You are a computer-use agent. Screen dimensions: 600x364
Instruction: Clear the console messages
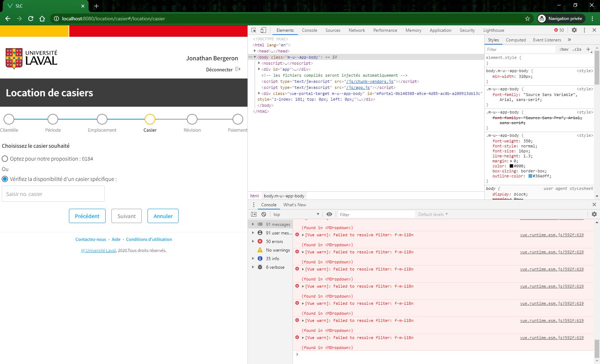pyautogui.click(x=264, y=214)
